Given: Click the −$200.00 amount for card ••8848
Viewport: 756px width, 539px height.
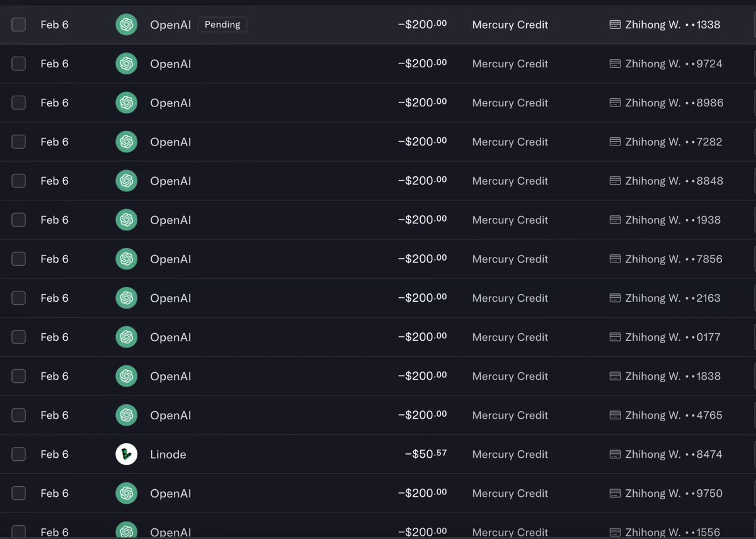Looking at the screenshot, I should pyautogui.click(x=423, y=181).
